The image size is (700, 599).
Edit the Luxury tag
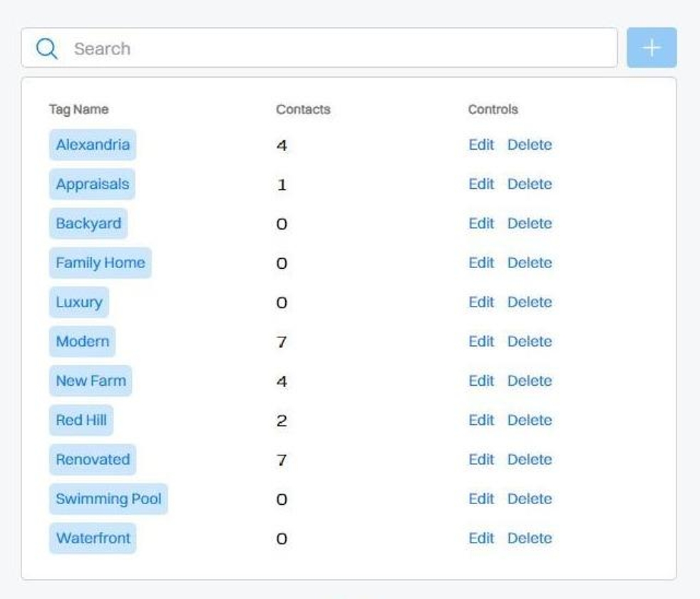pos(481,302)
